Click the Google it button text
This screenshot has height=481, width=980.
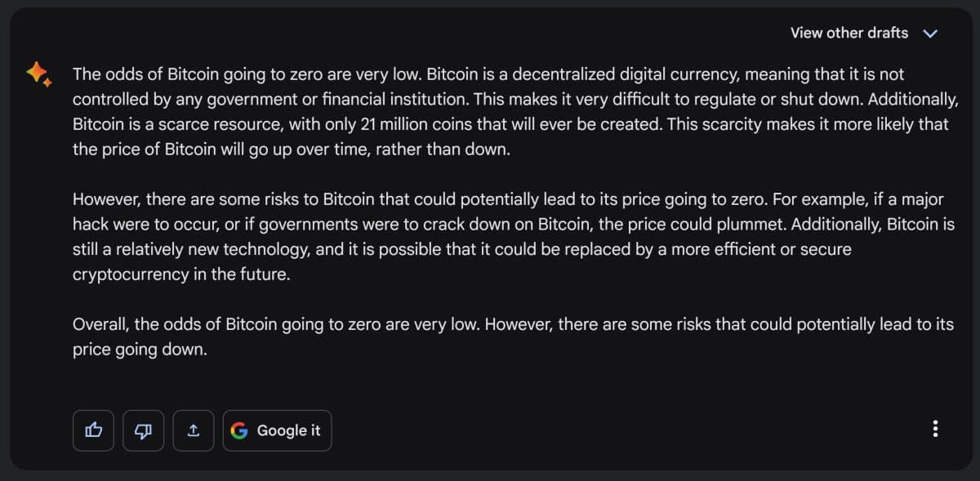pyautogui.click(x=288, y=430)
